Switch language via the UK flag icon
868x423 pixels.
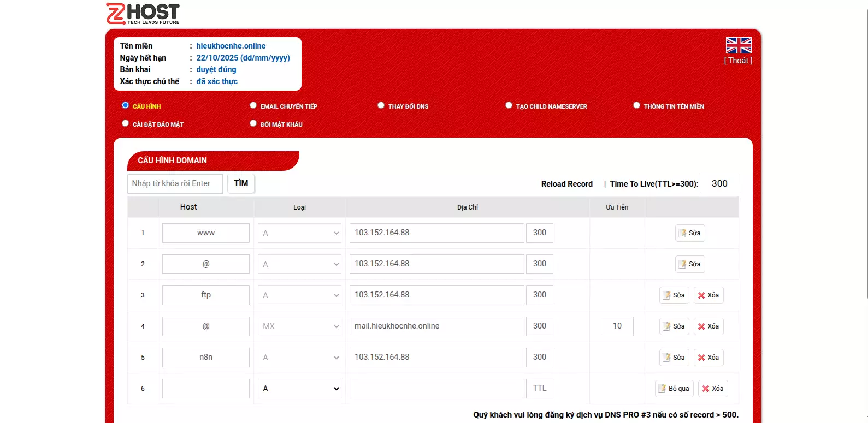coord(738,45)
